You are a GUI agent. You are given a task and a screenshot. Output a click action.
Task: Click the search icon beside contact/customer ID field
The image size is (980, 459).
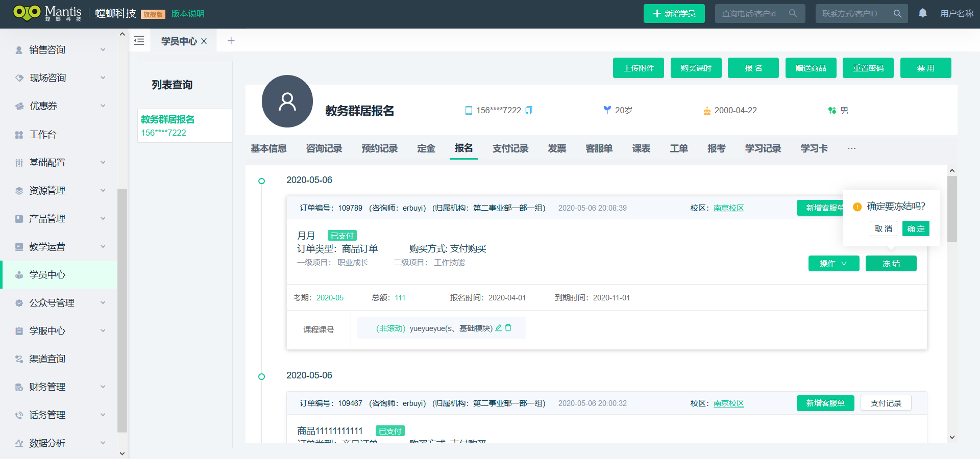(x=897, y=14)
